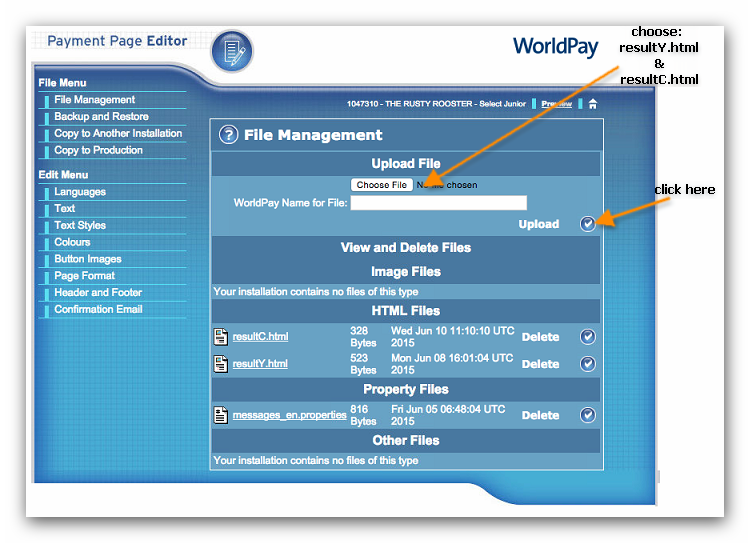Open the Colours editor

[x=72, y=242]
